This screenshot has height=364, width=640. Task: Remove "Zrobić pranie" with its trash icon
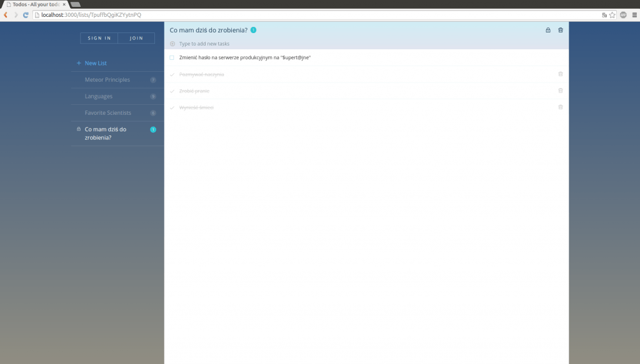561,91
